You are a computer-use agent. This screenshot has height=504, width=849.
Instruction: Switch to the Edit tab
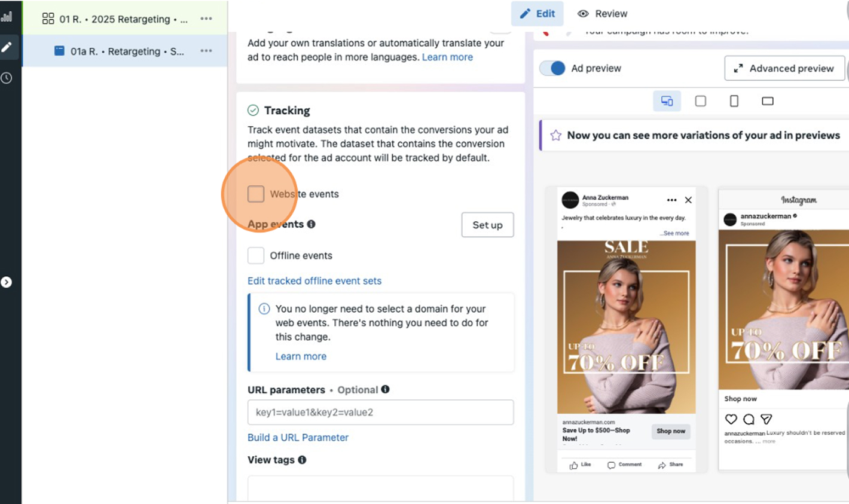(x=537, y=14)
